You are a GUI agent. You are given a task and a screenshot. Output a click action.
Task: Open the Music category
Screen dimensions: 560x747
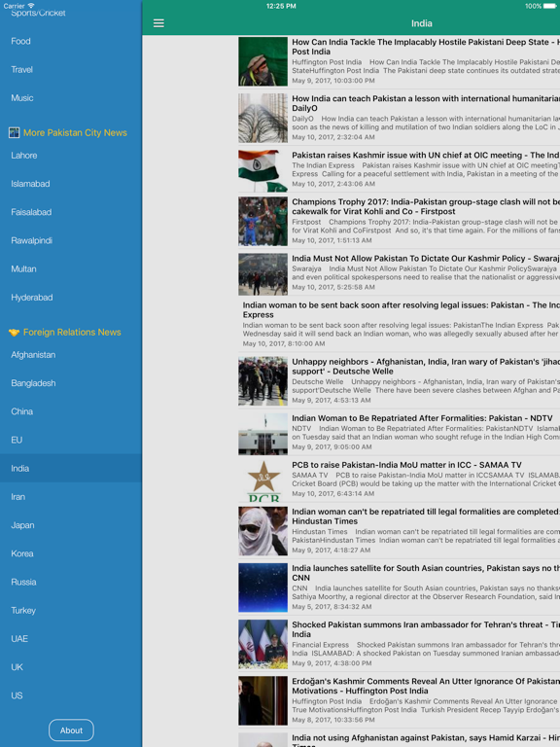[x=70, y=98]
